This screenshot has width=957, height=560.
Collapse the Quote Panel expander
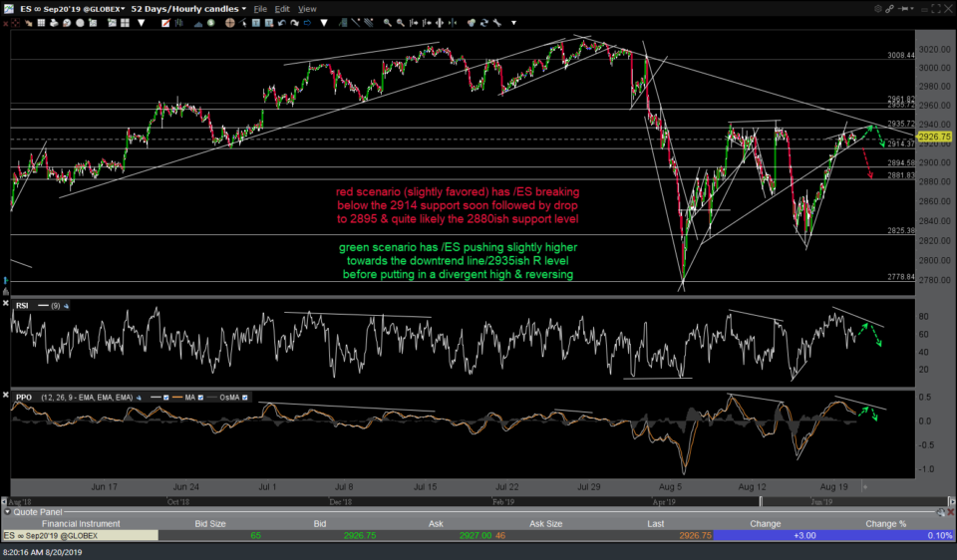(7, 512)
